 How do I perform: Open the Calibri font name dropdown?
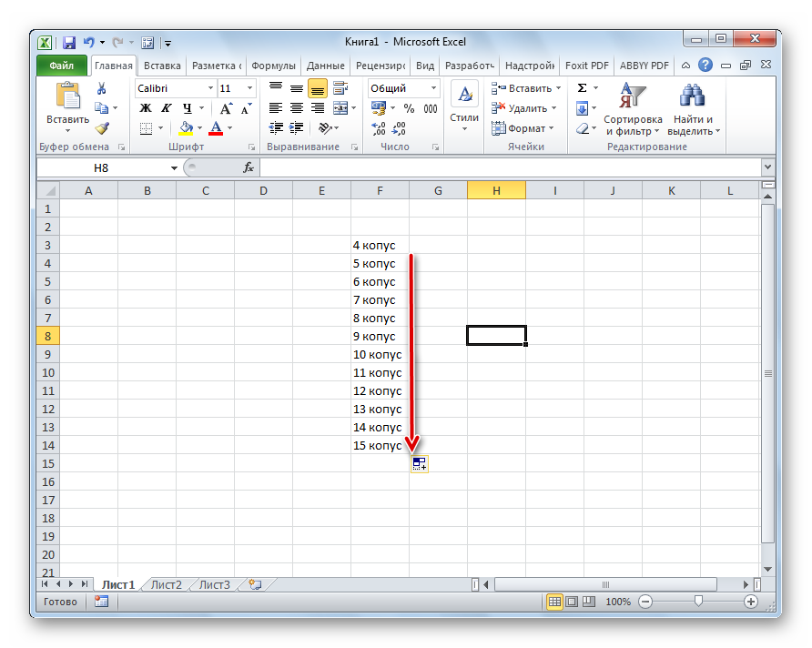210,88
